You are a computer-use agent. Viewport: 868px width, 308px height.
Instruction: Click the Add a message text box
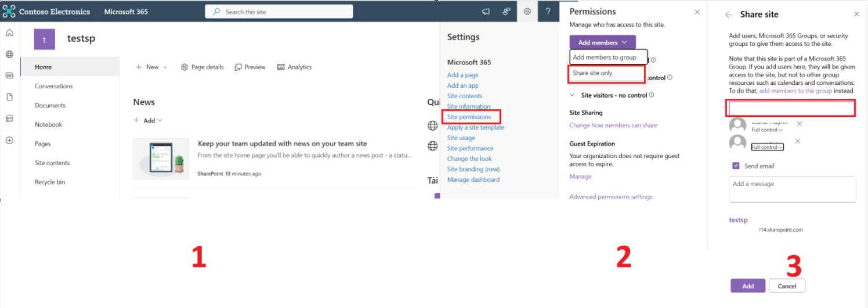pos(792,189)
